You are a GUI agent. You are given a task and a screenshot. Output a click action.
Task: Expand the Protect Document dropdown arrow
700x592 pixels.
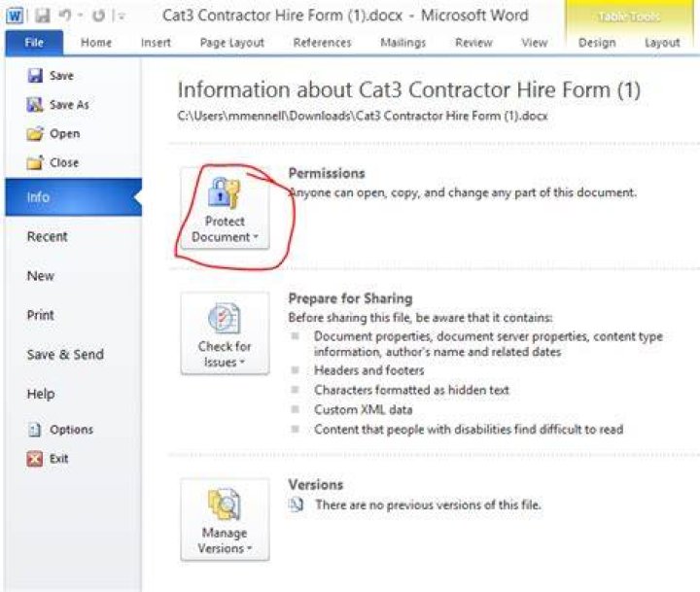(x=256, y=236)
